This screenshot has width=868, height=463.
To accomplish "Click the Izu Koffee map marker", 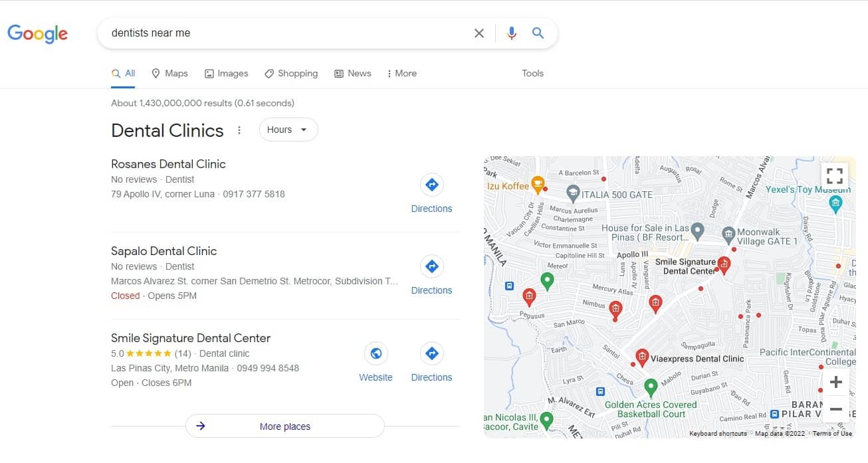I will [x=538, y=184].
